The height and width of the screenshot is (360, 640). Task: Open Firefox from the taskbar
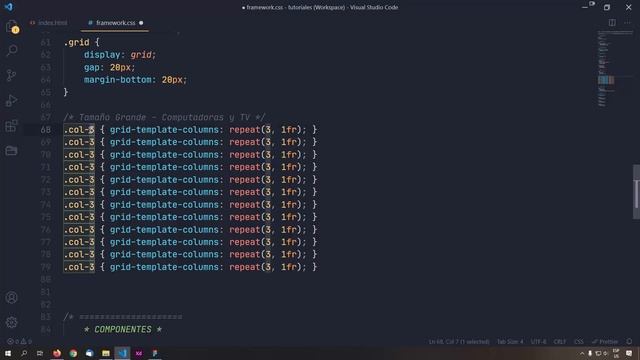[57, 353]
